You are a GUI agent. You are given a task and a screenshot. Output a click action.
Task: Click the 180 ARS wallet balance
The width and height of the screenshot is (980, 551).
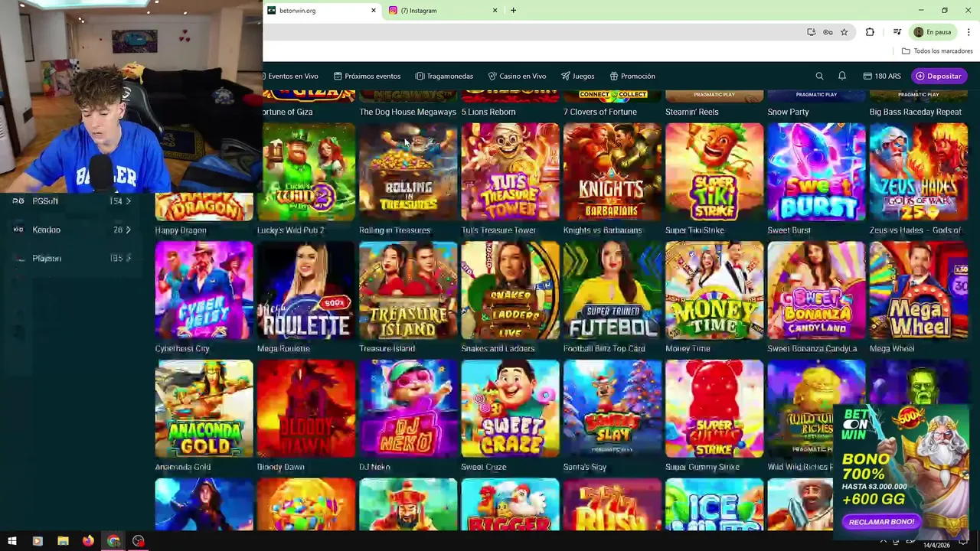pyautogui.click(x=882, y=76)
